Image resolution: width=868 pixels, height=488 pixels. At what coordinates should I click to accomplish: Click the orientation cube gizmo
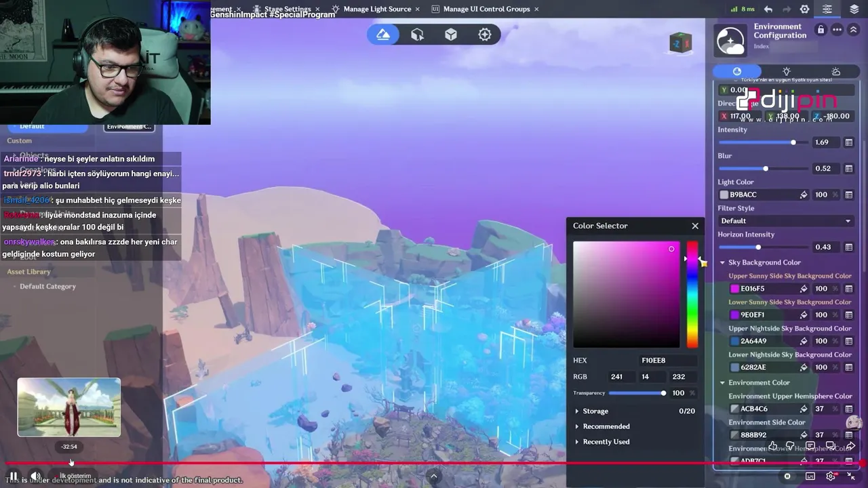coord(680,43)
